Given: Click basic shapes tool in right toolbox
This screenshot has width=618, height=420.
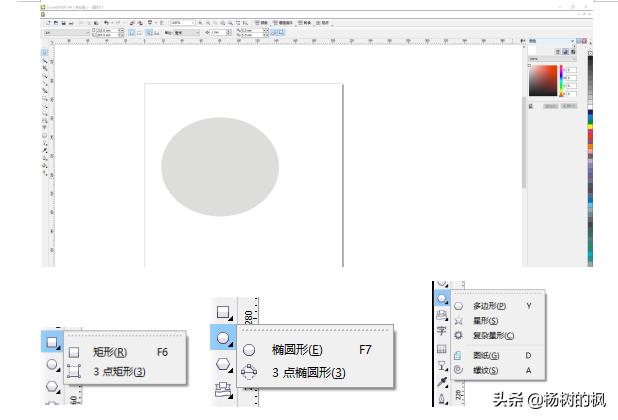Looking at the screenshot, I should tap(442, 315).
